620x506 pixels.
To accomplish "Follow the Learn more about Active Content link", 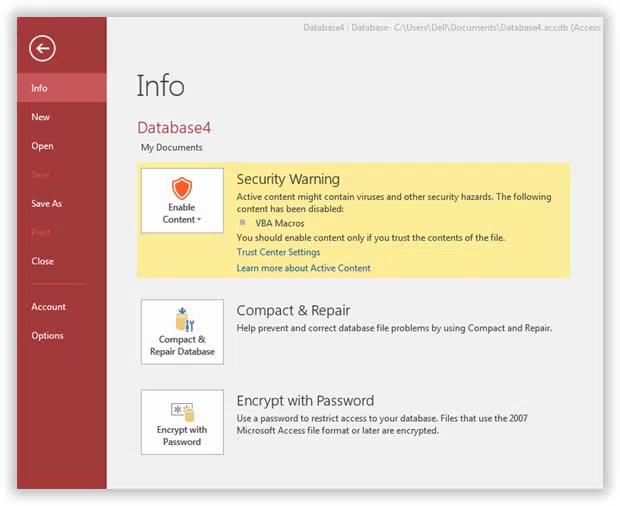I will click(303, 268).
